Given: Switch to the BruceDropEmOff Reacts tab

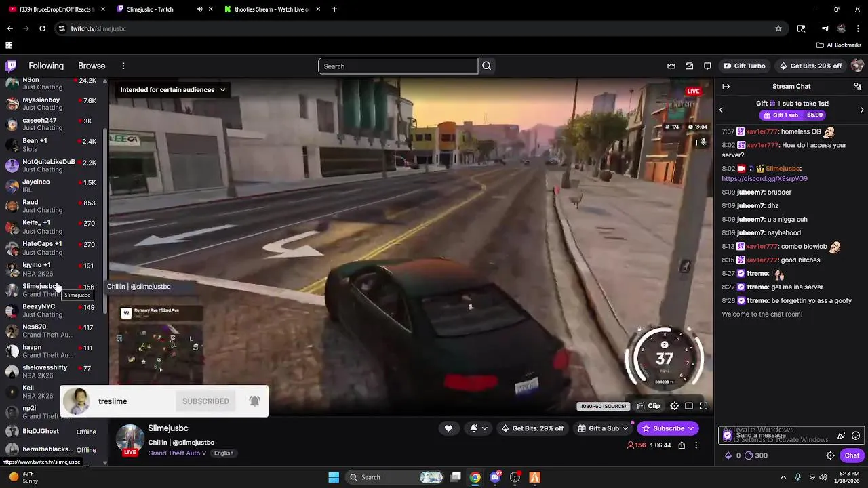Looking at the screenshot, I should click(56, 9).
